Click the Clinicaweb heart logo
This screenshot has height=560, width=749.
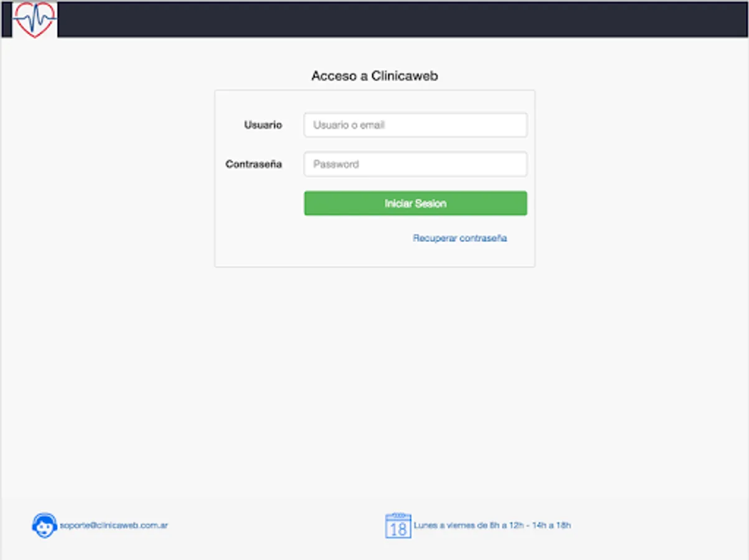[x=35, y=19]
